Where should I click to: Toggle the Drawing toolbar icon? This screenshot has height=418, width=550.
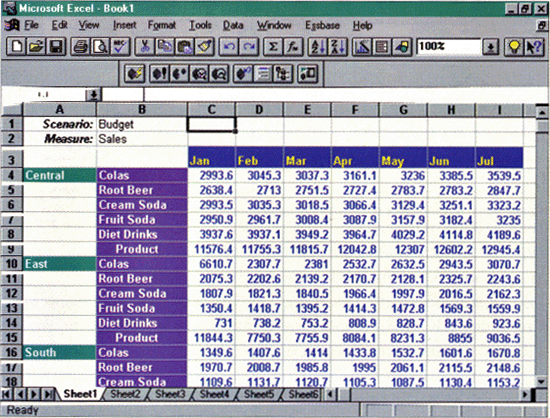[402, 46]
